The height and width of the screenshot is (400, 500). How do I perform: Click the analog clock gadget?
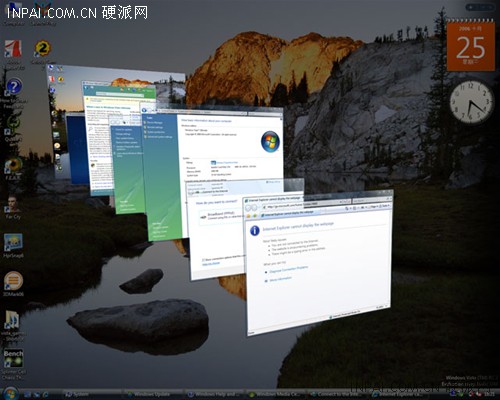point(471,102)
